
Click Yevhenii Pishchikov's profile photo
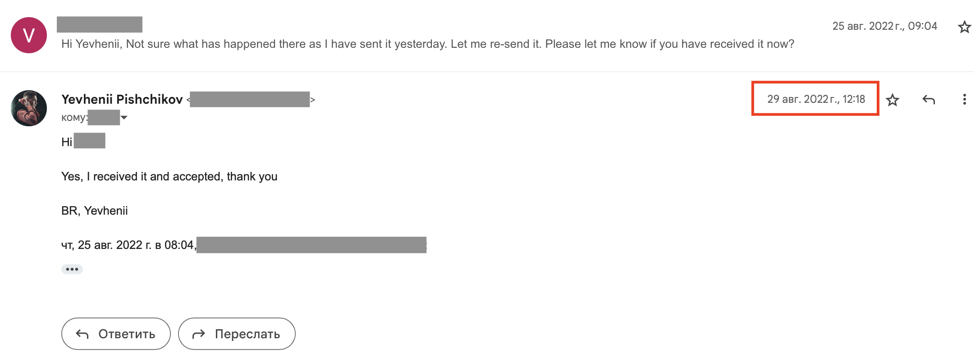[x=29, y=108]
